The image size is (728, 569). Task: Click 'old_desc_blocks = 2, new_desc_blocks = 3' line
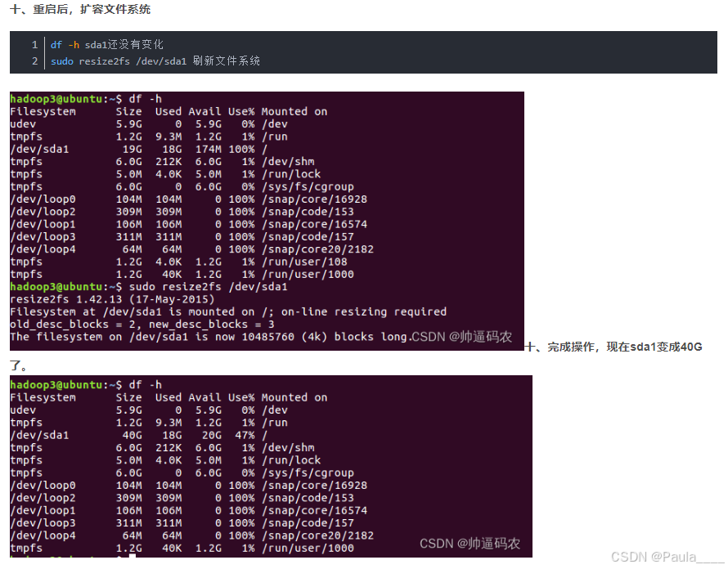(x=142, y=325)
